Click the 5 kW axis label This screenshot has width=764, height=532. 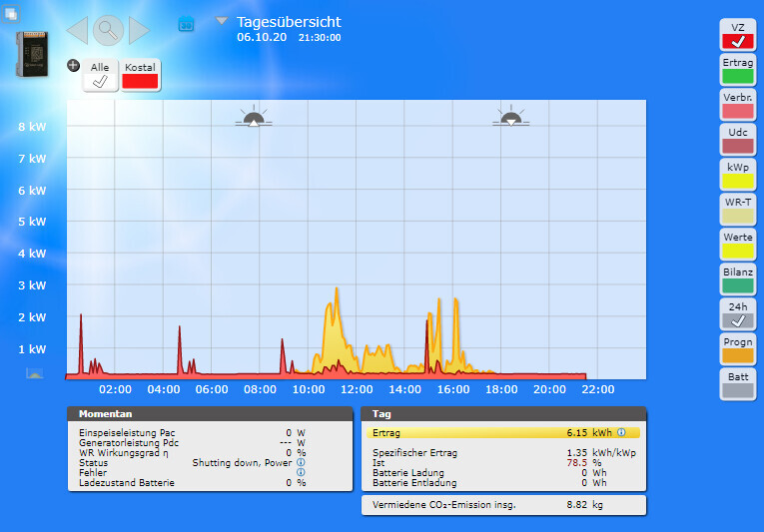coord(32,222)
